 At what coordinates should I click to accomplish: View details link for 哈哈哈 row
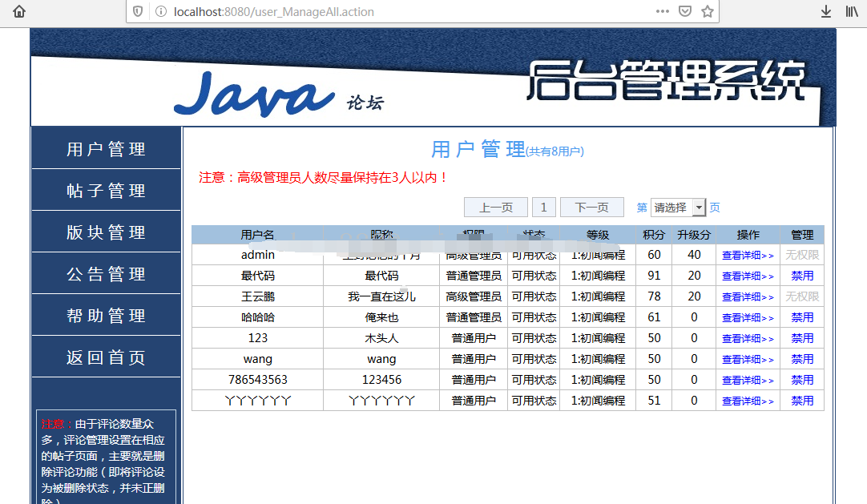click(x=748, y=318)
